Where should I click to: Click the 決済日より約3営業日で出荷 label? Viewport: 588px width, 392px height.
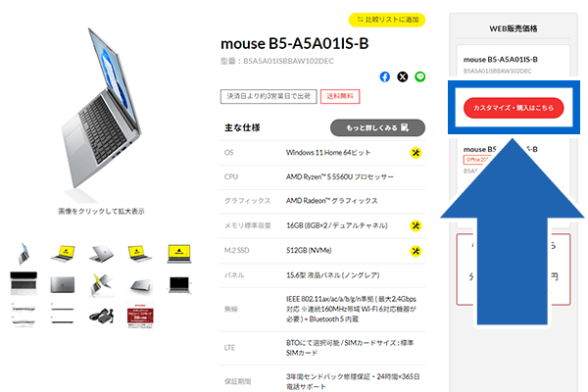coord(269,96)
